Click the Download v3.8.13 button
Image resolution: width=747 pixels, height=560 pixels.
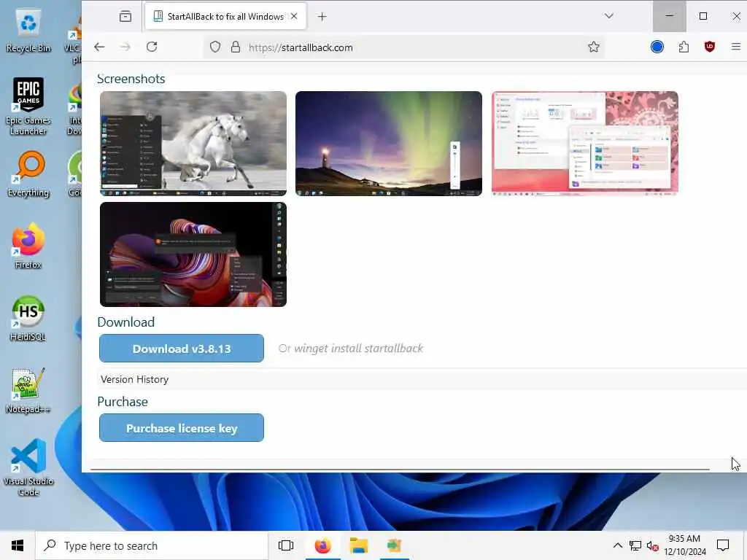(182, 348)
